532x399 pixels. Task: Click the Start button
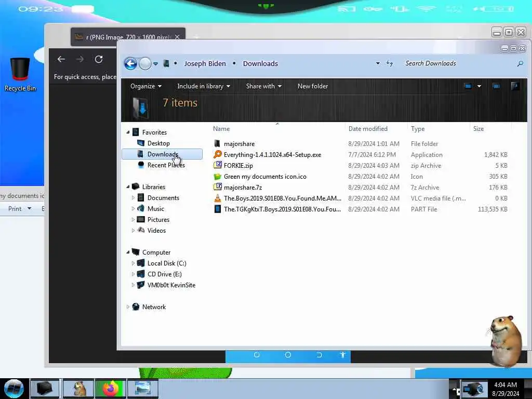pyautogui.click(x=14, y=389)
